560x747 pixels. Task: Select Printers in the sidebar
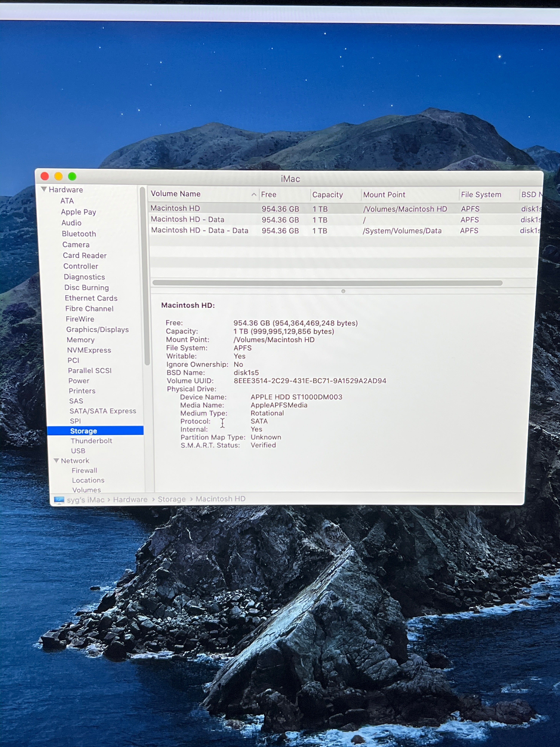point(82,391)
